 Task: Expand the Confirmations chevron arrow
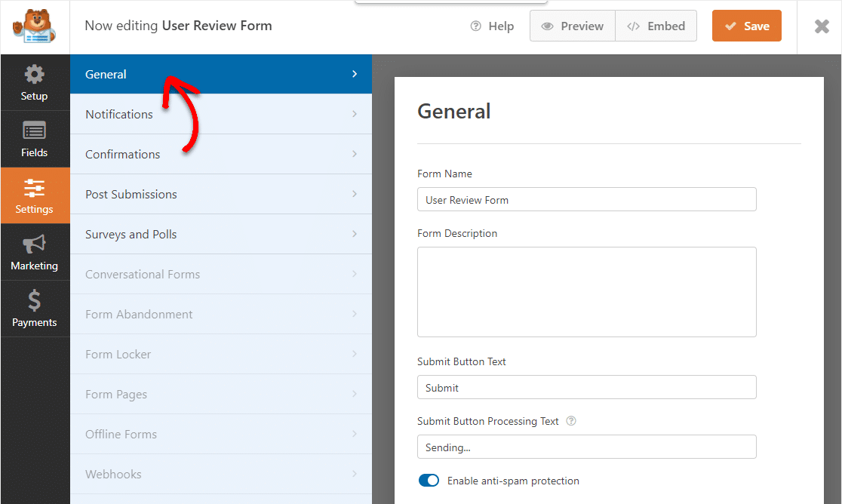click(355, 154)
